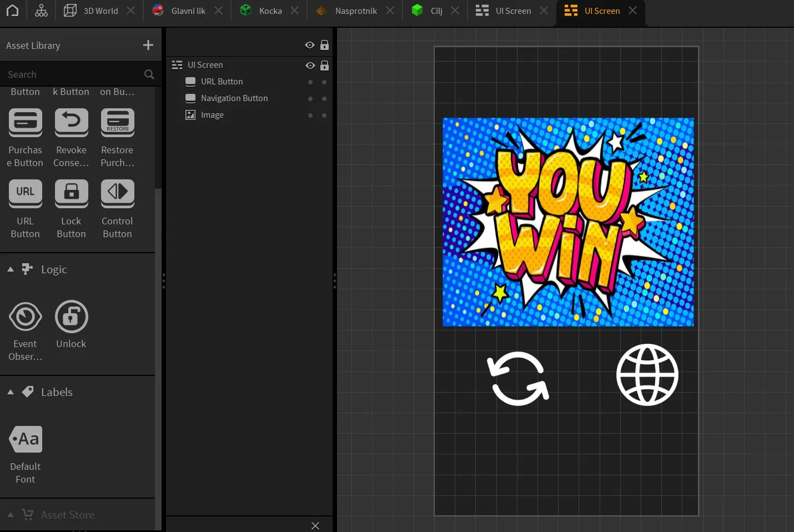Select Navigation Button in the hierarchy
The width and height of the screenshot is (794, 532).
pos(234,98)
